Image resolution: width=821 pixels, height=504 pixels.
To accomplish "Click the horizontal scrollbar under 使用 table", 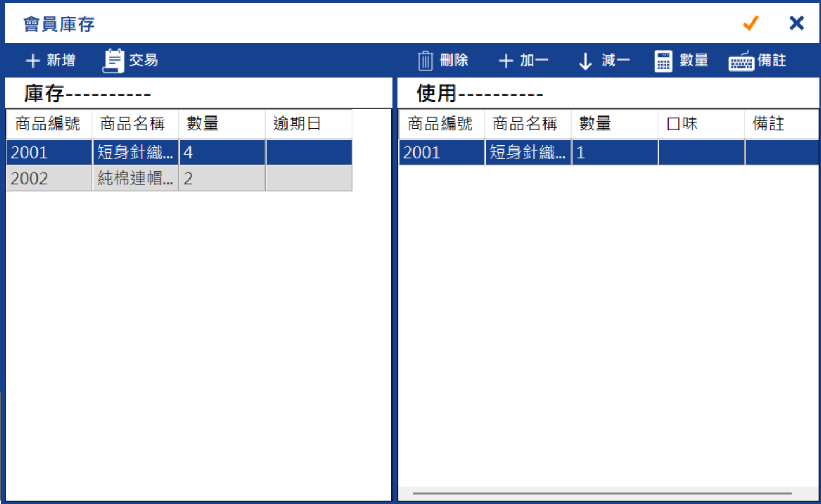I will click(602, 494).
